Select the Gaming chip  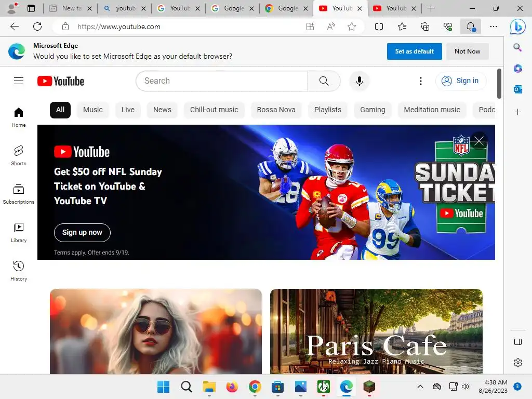tap(373, 110)
